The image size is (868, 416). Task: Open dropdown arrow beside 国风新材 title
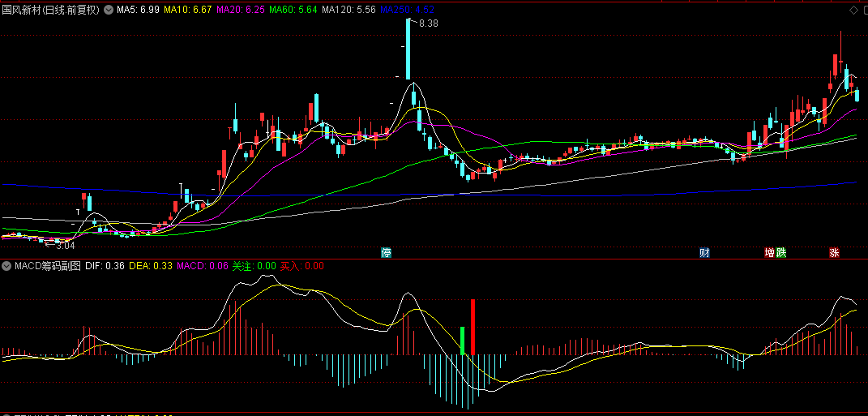pyautogui.click(x=108, y=10)
